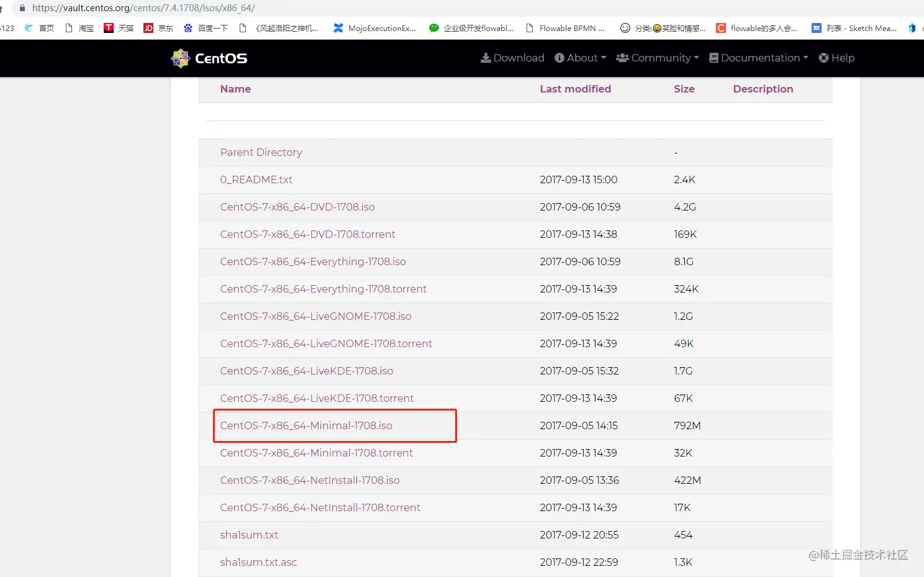Click the lock icon in address bar
Screen dimensions: 924x577
click(x=22, y=8)
